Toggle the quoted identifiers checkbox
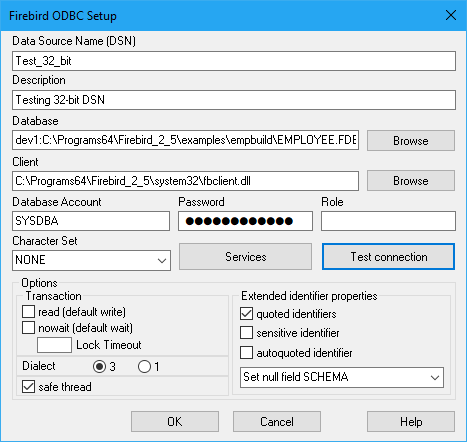The width and height of the screenshot is (467, 442). (246, 314)
